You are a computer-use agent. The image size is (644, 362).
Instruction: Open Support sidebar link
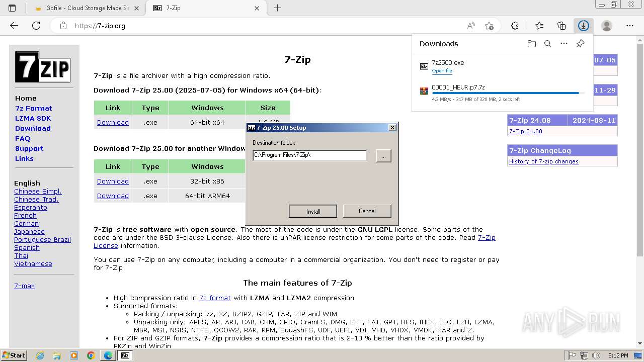[x=29, y=148]
